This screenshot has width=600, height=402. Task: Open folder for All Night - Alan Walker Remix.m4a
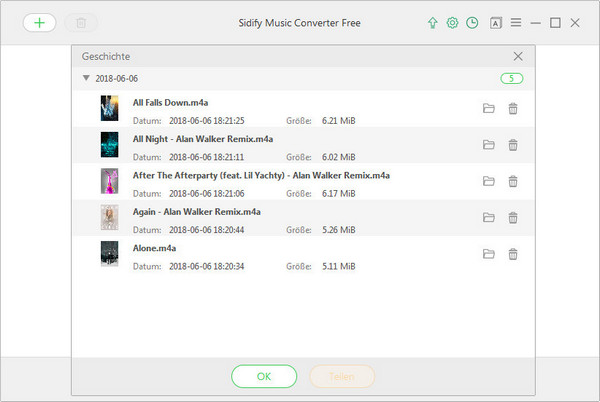coord(489,145)
